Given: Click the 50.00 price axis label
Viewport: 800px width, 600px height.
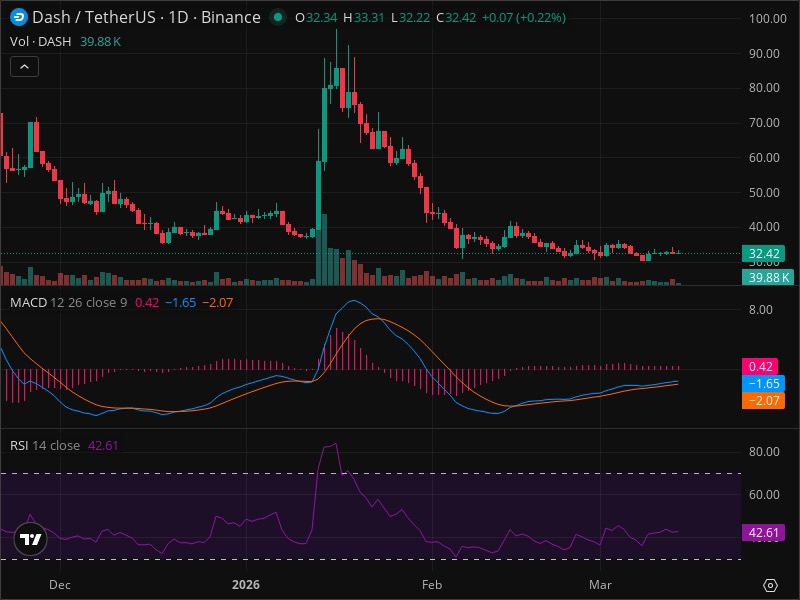Looking at the screenshot, I should point(764,193).
